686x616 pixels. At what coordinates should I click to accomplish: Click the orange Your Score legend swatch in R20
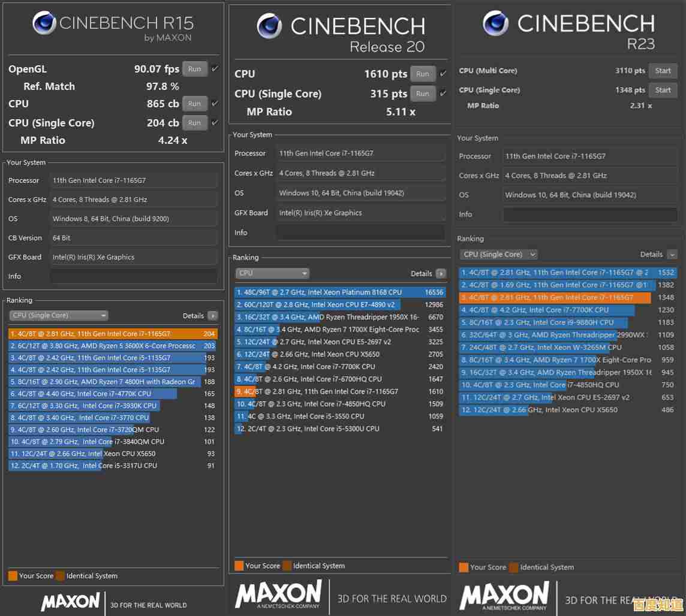point(239,566)
